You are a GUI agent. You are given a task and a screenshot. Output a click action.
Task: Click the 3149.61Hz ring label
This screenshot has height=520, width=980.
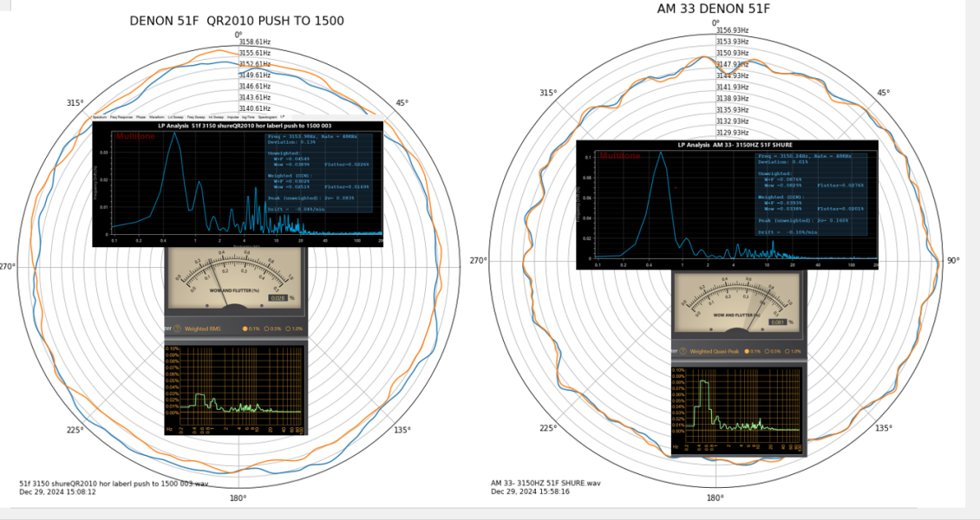coord(255,75)
